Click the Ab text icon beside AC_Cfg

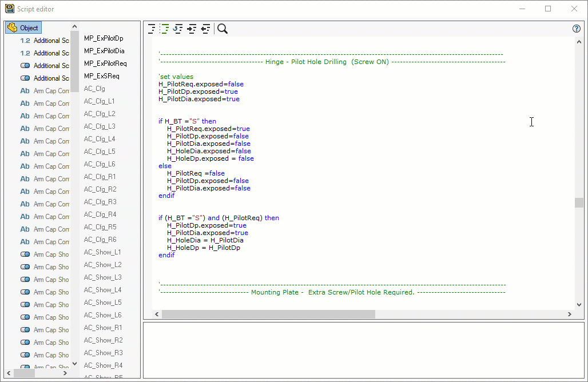tap(25, 91)
